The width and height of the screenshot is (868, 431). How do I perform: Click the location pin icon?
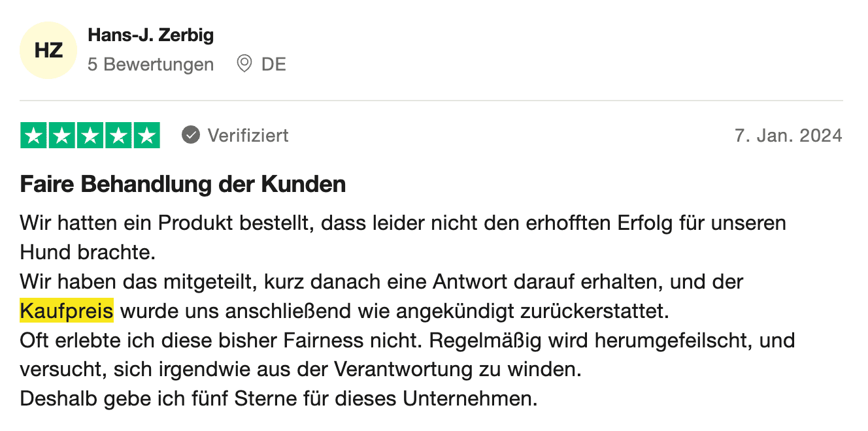pyautogui.click(x=244, y=64)
